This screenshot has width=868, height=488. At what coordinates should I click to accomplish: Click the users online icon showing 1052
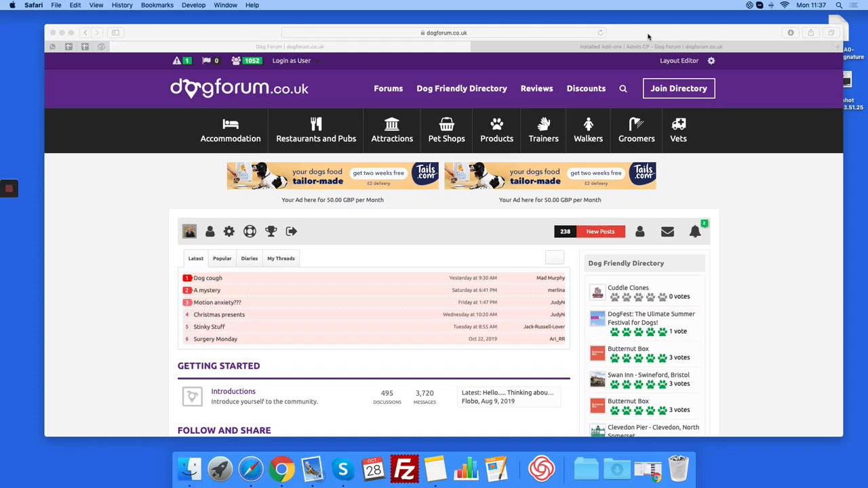tap(236, 60)
